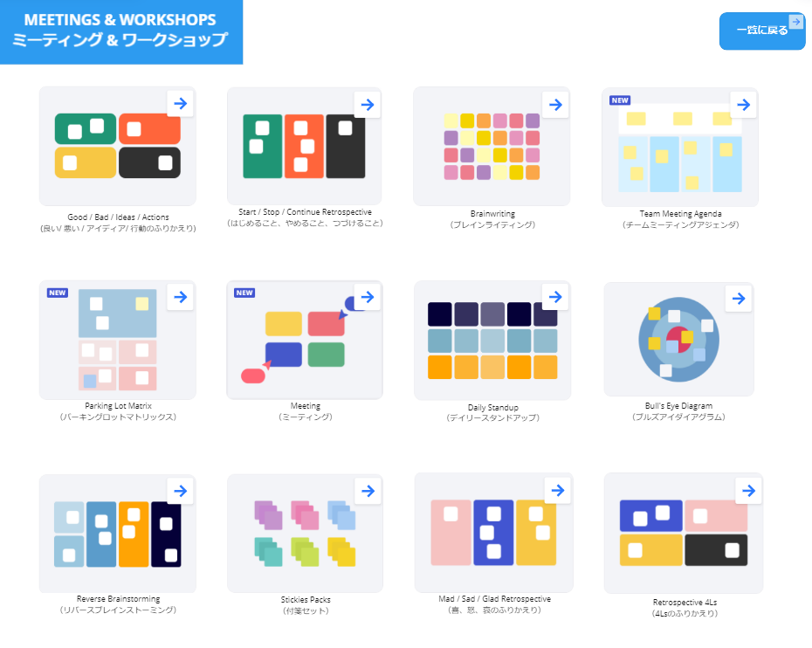Click the Daily Standup label text
This screenshot has height=648, width=812.
click(492, 408)
